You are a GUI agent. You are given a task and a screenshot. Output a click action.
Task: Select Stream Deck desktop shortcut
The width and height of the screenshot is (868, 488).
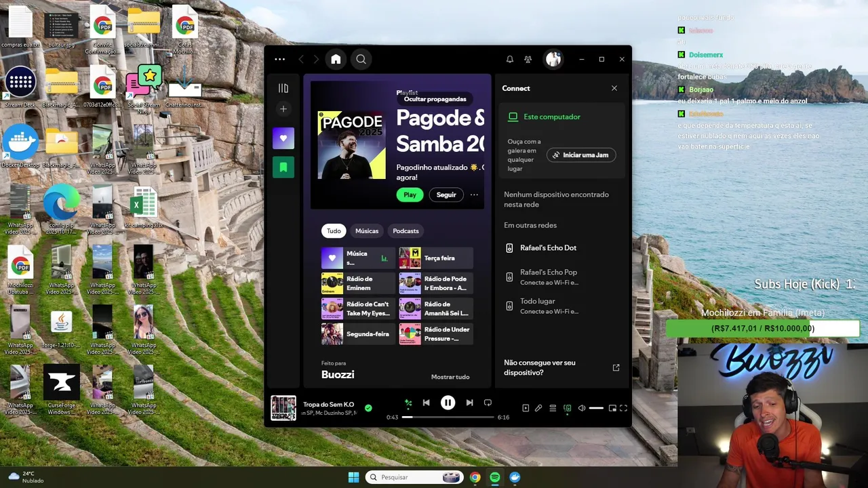[x=20, y=87]
